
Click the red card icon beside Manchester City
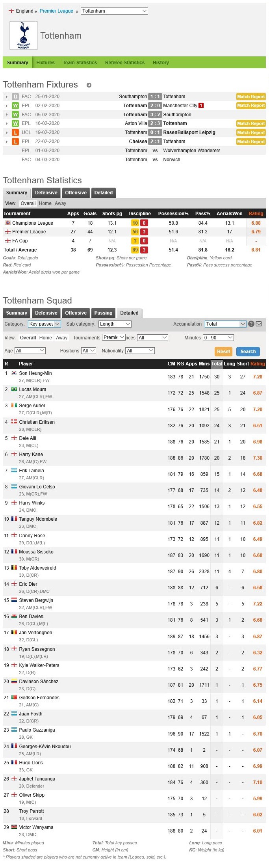[201, 106]
